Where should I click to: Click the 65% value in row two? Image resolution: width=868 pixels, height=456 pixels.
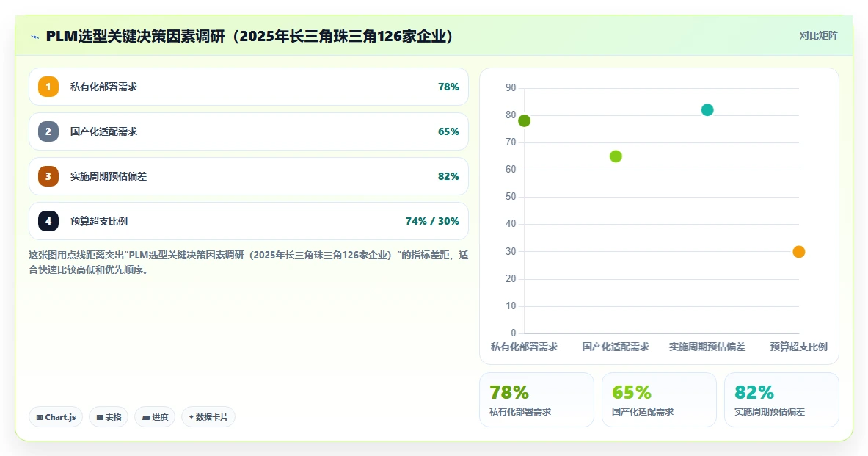click(448, 131)
